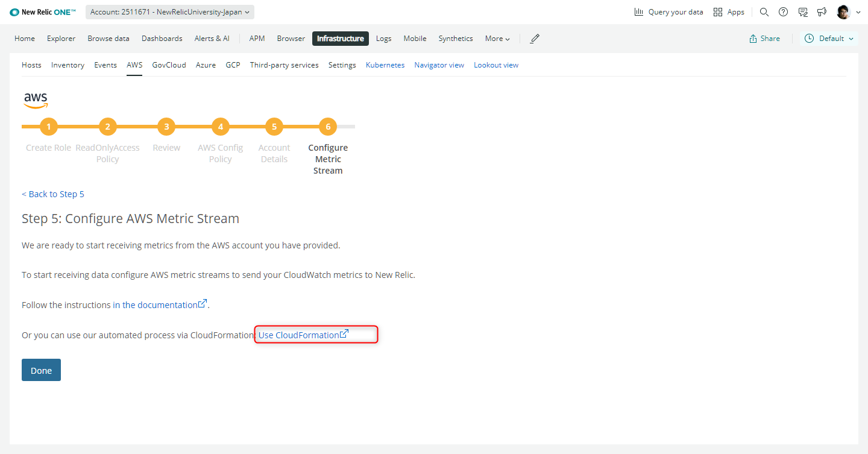Image resolution: width=868 pixels, height=454 pixels.
Task: Switch to the Azure tab
Action: [x=206, y=65]
